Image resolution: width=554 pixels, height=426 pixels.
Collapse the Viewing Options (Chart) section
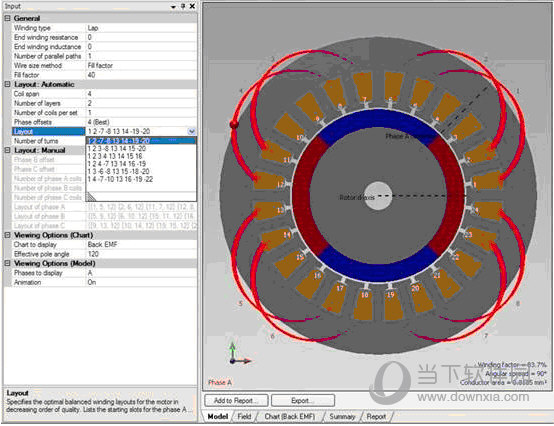7,235
